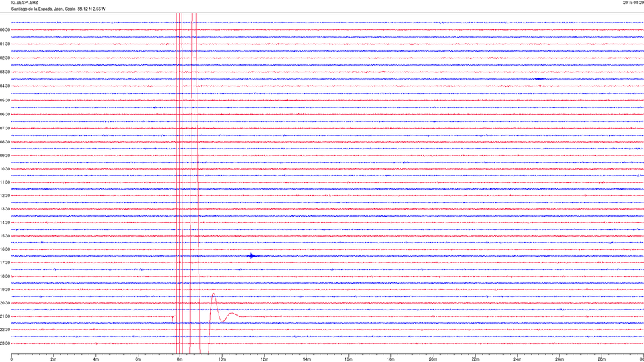Viewport: 644px width, 362px height.
Task: Select the 06:30 time label
Action: 5,115
